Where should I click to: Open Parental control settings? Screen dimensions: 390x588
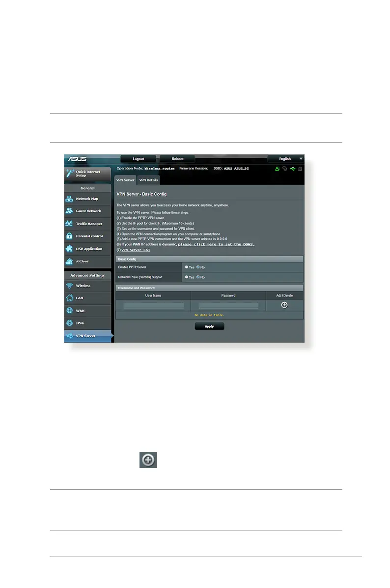pyautogui.click(x=87, y=236)
